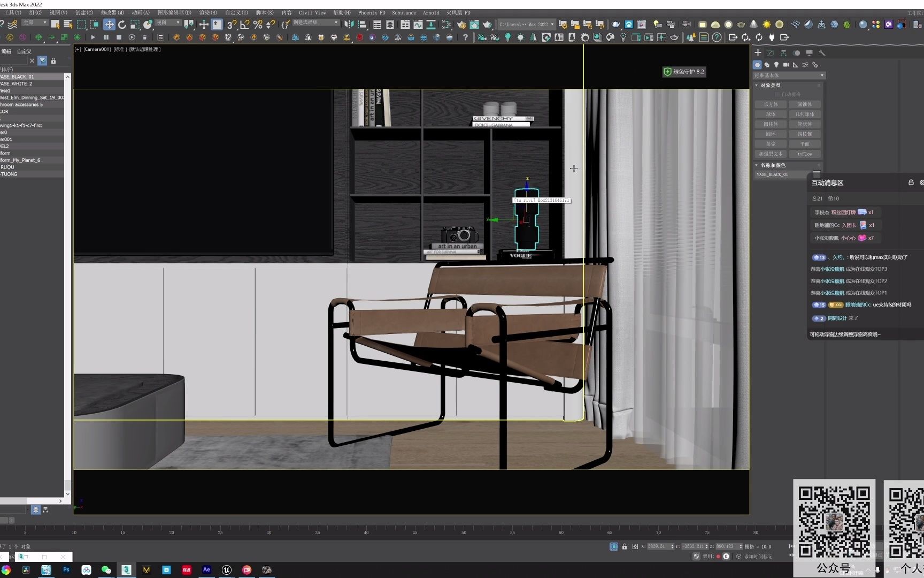Open the Display command panel tab
This screenshot has height=578, width=924.
tap(809, 52)
